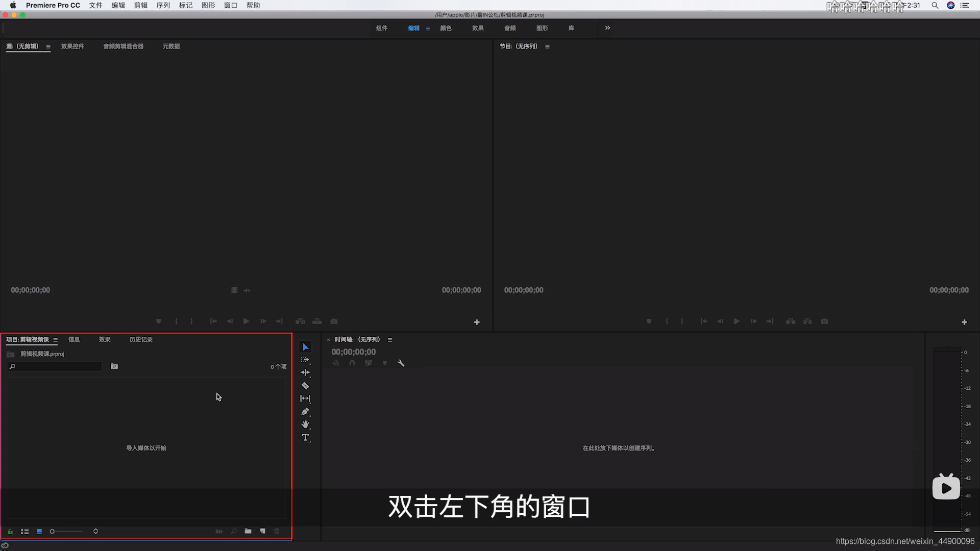Viewport: 980px width, 551px height.
Task: Click the source monitor button editor plus
Action: 477,322
